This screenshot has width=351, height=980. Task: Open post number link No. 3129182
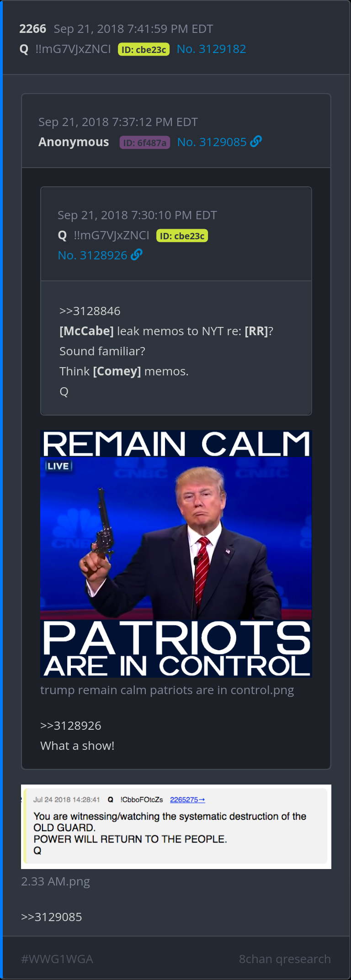(x=211, y=49)
